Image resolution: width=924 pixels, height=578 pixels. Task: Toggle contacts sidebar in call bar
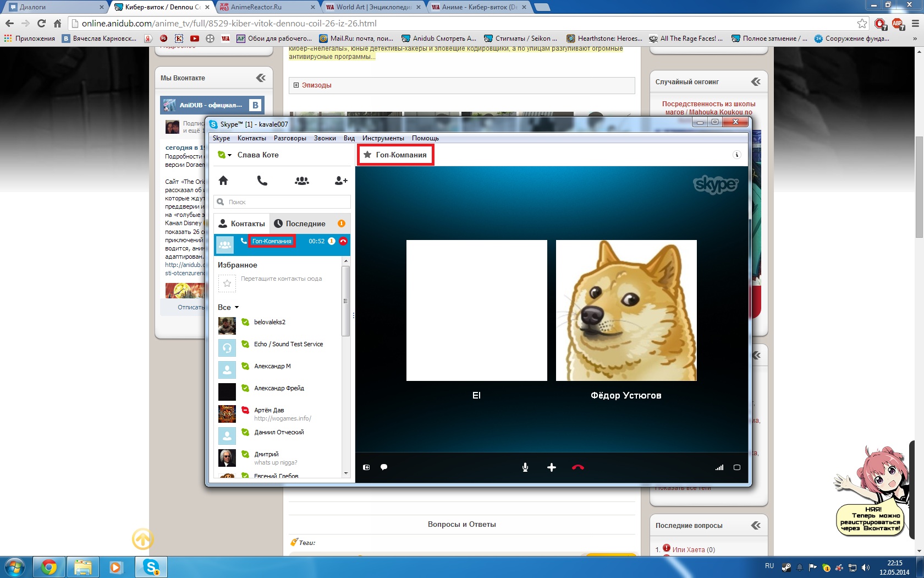366,467
